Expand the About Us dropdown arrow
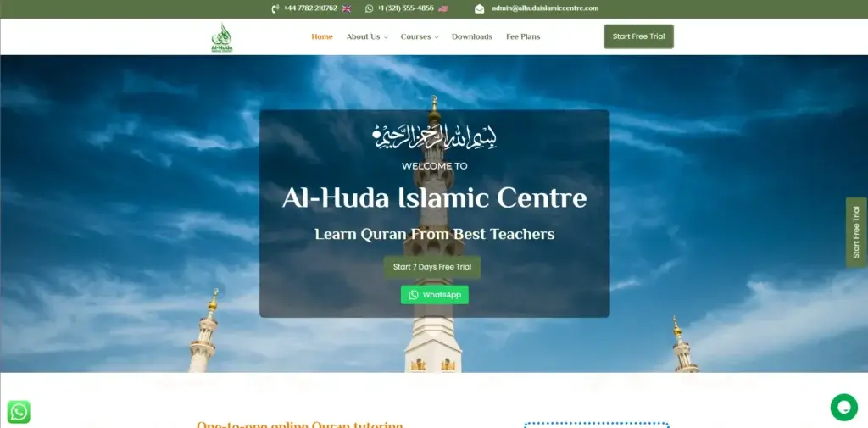Screen dimensions: 868x428 (x=386, y=37)
